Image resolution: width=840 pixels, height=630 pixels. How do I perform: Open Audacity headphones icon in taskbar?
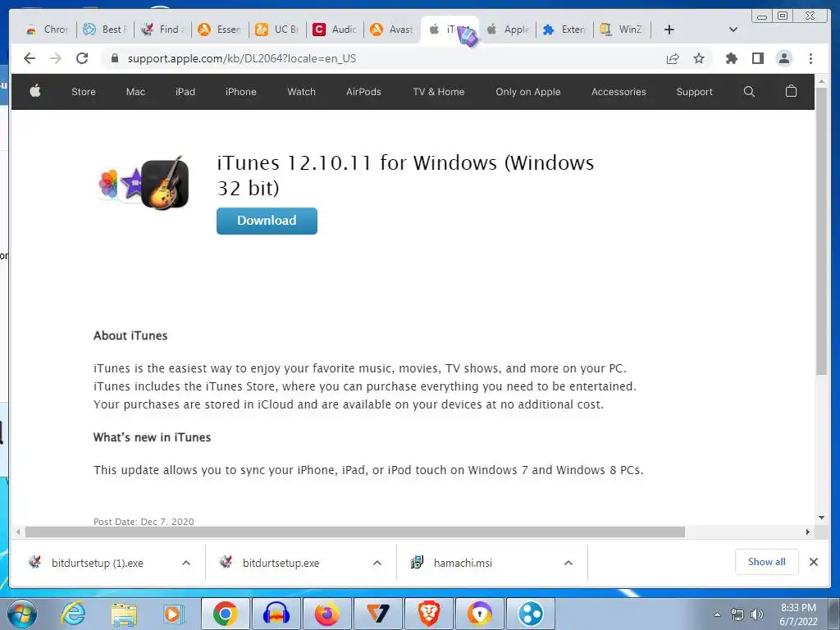276,614
